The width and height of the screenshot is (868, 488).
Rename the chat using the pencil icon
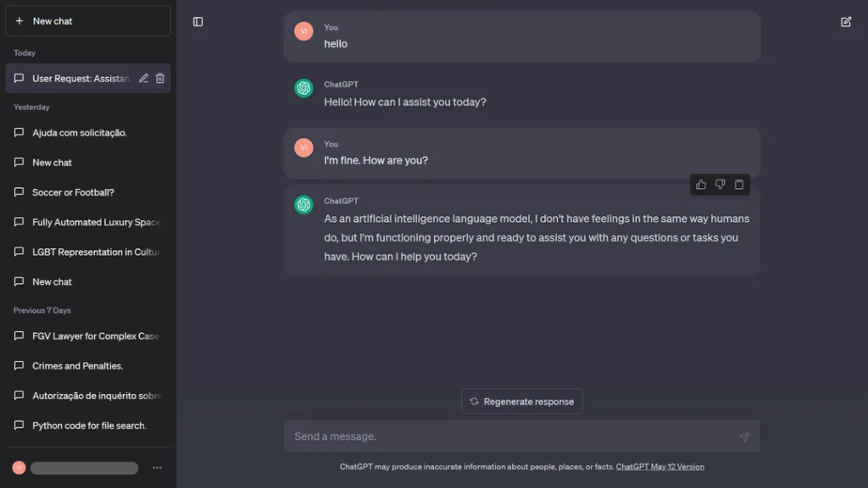click(x=143, y=79)
